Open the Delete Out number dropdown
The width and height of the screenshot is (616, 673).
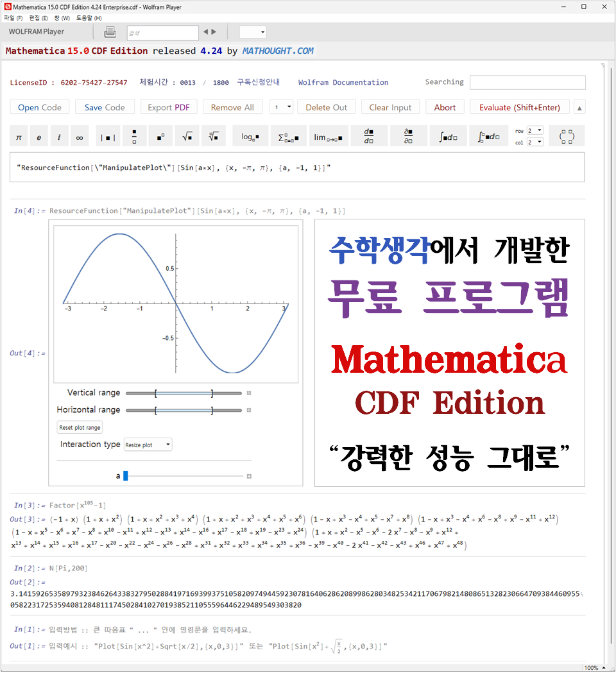pyautogui.click(x=282, y=107)
